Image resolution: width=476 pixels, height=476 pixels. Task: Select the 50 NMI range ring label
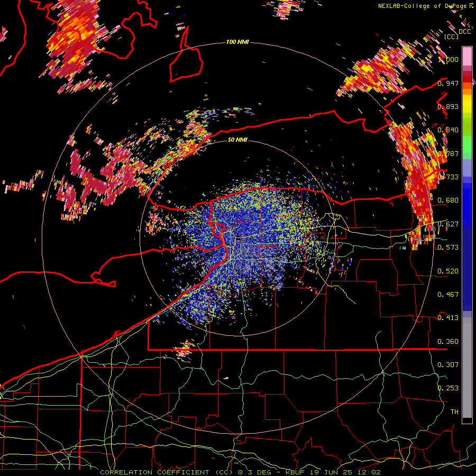click(x=237, y=140)
